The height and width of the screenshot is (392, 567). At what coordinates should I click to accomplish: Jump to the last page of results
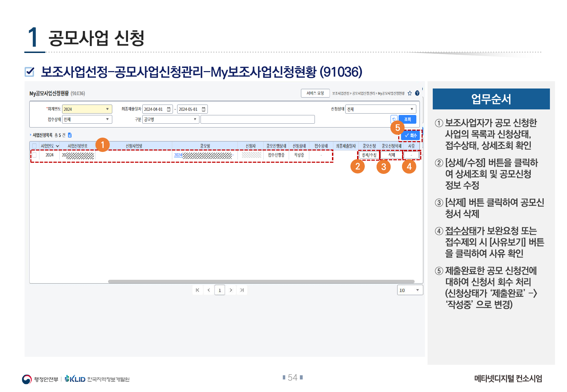pos(242,290)
